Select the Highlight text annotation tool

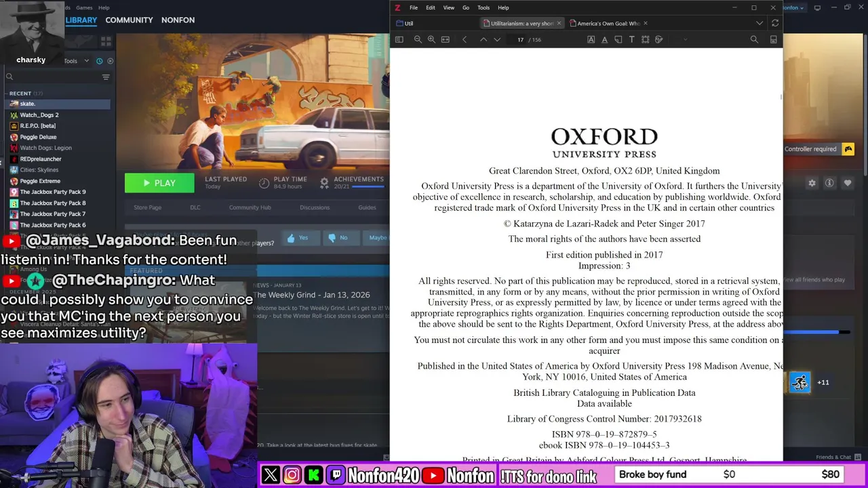(x=591, y=39)
